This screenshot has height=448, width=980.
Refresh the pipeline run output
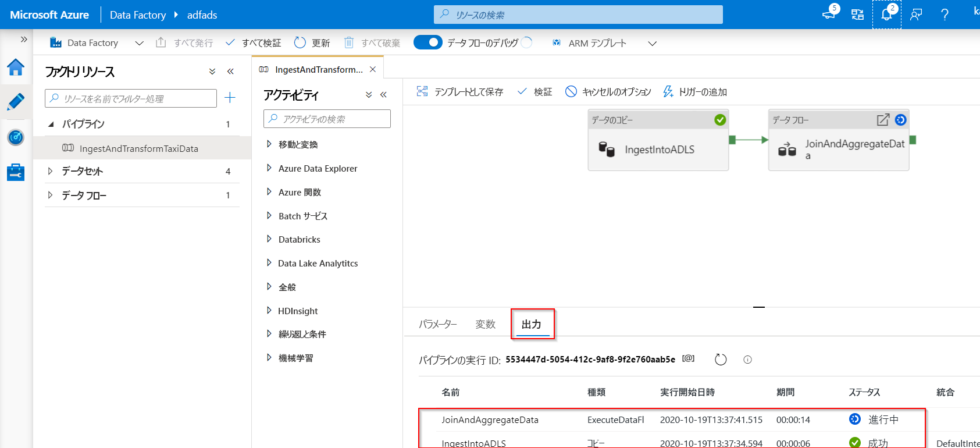click(x=721, y=360)
